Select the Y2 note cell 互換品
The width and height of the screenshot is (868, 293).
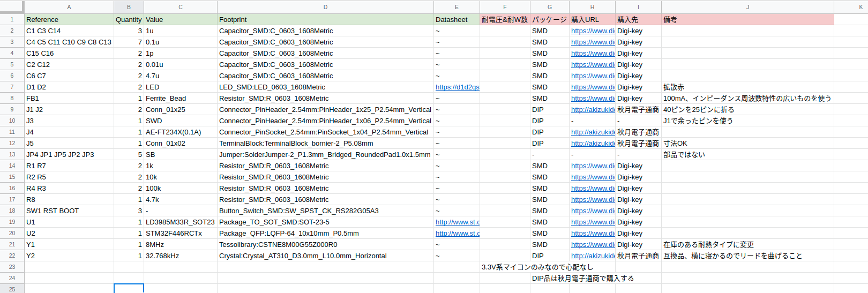click(x=747, y=256)
